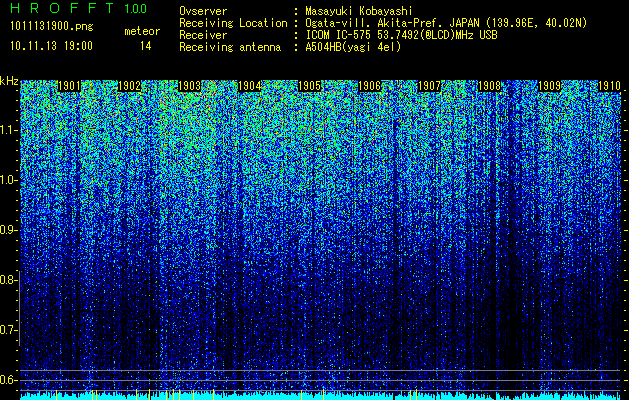
Task: Click the kHz axis unit label
Action: point(9,81)
